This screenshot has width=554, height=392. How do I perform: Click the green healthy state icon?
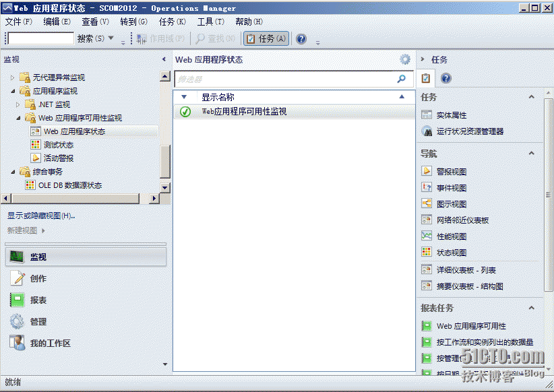coord(185,112)
